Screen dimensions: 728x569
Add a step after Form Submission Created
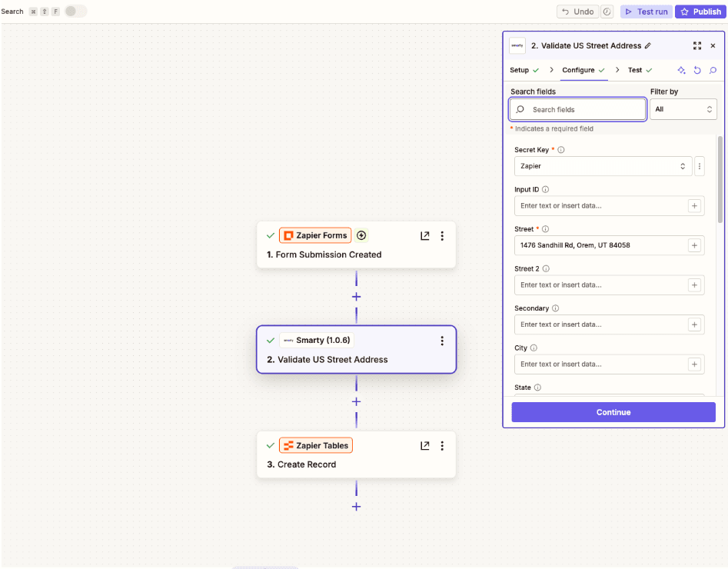click(356, 297)
